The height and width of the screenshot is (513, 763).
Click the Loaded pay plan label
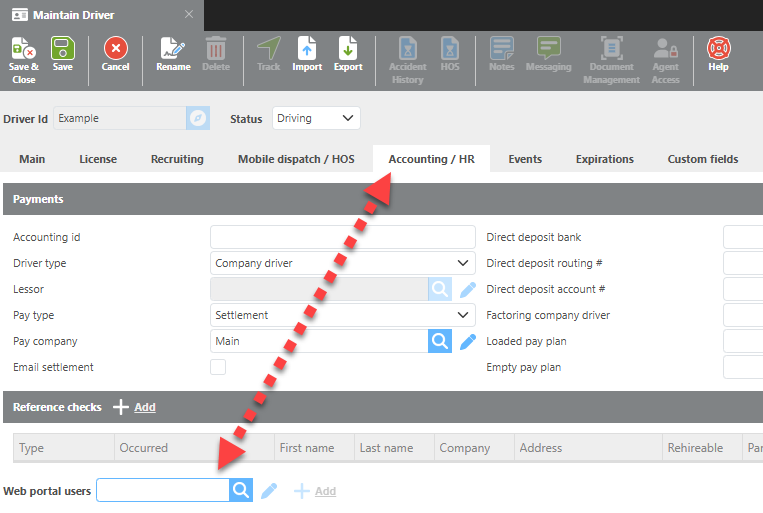coord(526,341)
